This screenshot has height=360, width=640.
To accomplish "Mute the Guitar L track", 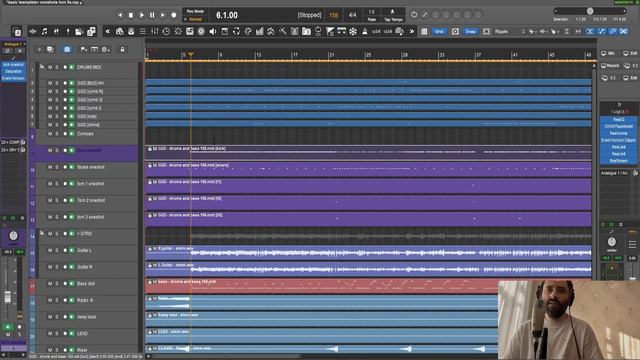I will (50, 250).
